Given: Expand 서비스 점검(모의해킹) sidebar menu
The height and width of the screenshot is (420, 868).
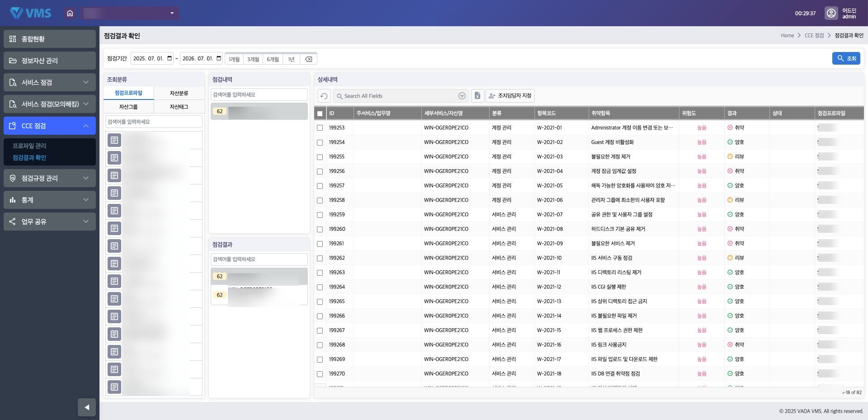Looking at the screenshot, I should pos(50,104).
